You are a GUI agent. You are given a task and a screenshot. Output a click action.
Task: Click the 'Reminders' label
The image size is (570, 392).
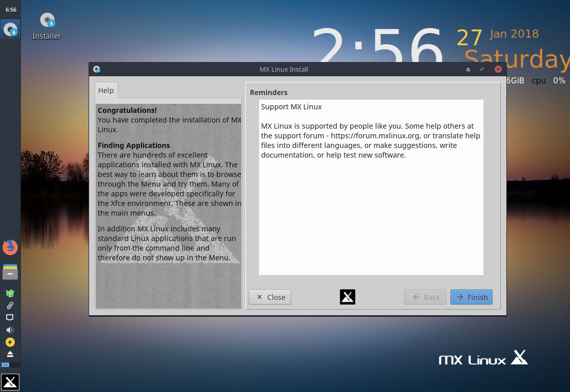click(269, 93)
